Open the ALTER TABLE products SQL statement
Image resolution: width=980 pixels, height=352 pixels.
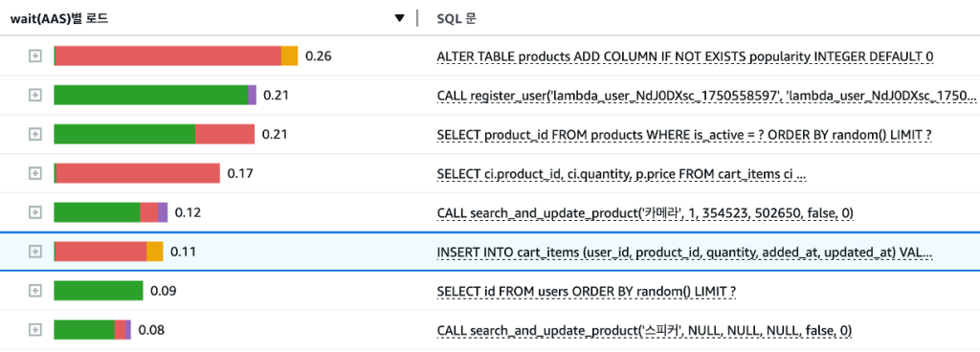(x=685, y=56)
